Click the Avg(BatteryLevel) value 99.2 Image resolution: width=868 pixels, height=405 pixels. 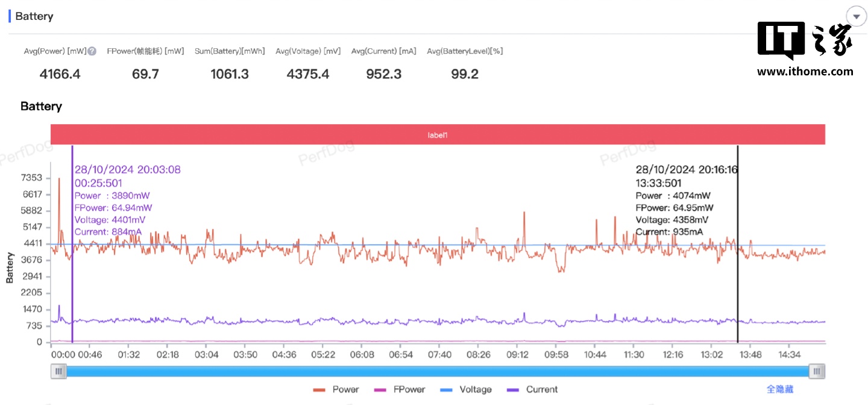pos(465,74)
